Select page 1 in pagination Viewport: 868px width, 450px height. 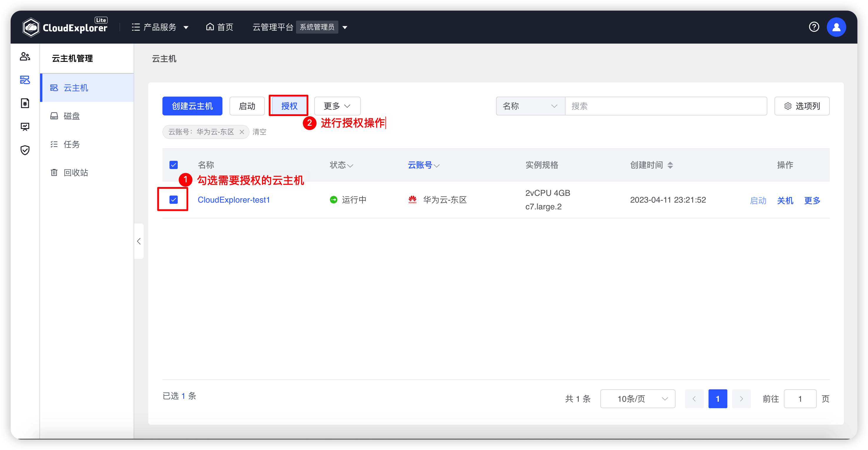[718, 399]
